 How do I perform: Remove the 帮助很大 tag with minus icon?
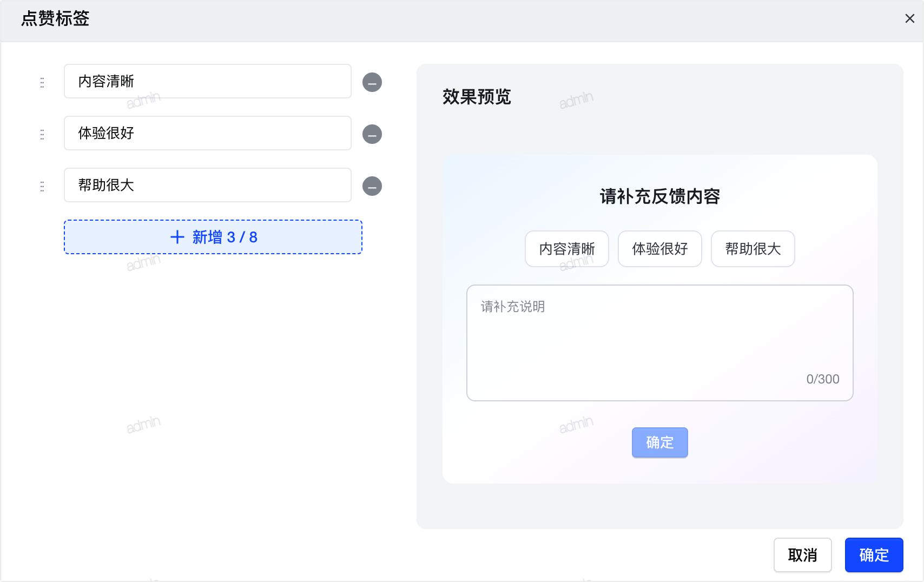(372, 186)
